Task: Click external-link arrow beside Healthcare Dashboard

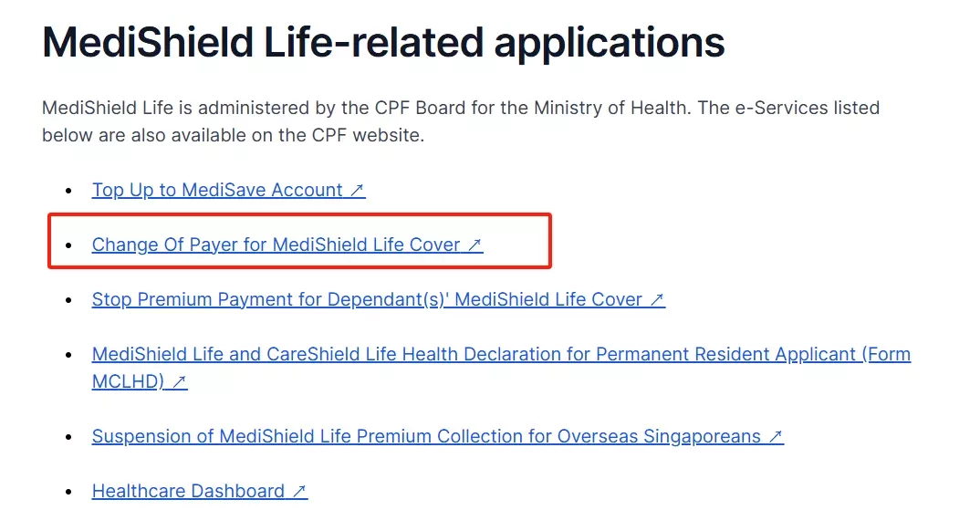Action: pyautogui.click(x=299, y=491)
